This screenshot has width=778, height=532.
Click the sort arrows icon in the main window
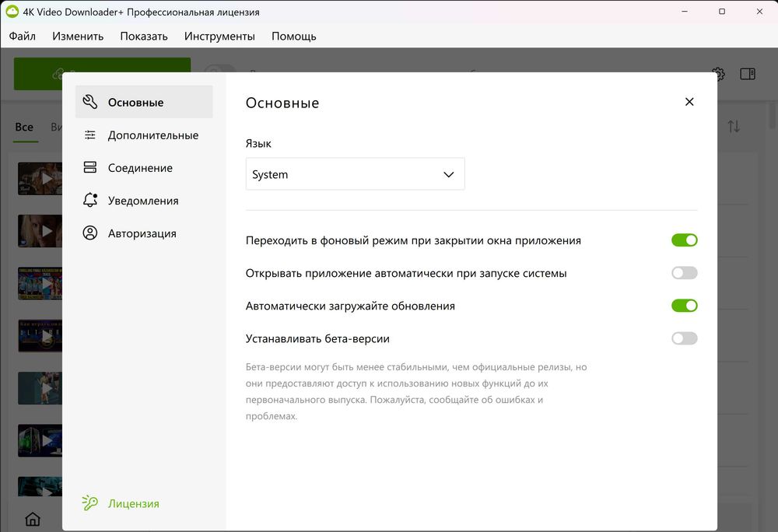pos(734,127)
